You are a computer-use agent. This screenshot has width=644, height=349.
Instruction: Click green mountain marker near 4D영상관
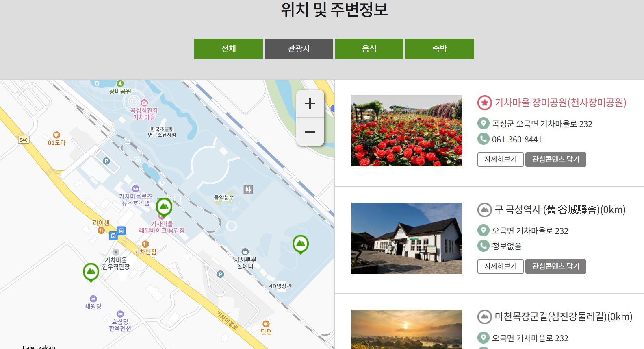[x=301, y=245]
